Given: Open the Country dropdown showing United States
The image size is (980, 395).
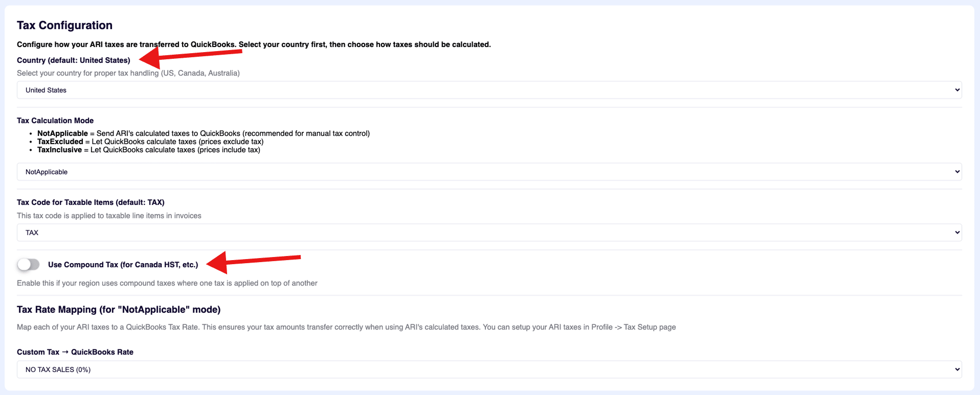Looking at the screenshot, I should pos(489,90).
